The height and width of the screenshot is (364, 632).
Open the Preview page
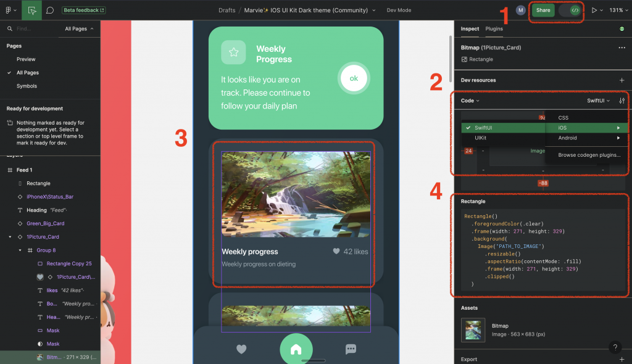pos(26,59)
